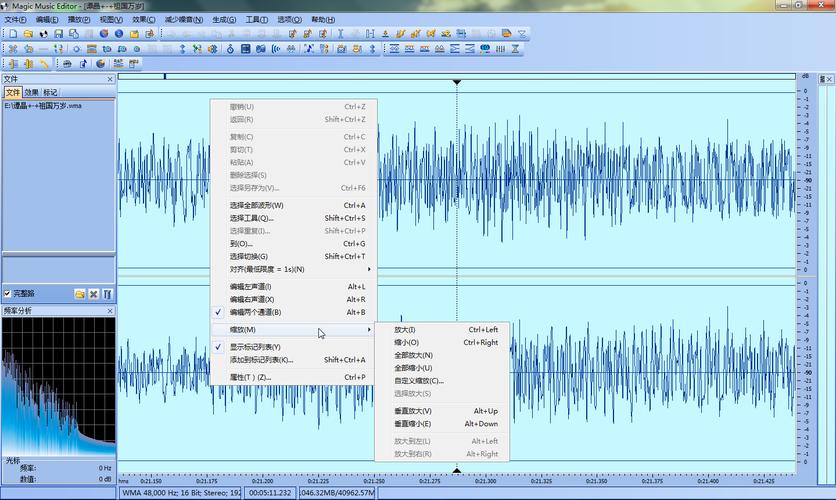Switch to the 标记 tab
This screenshot has width=836, height=500.
(50, 93)
